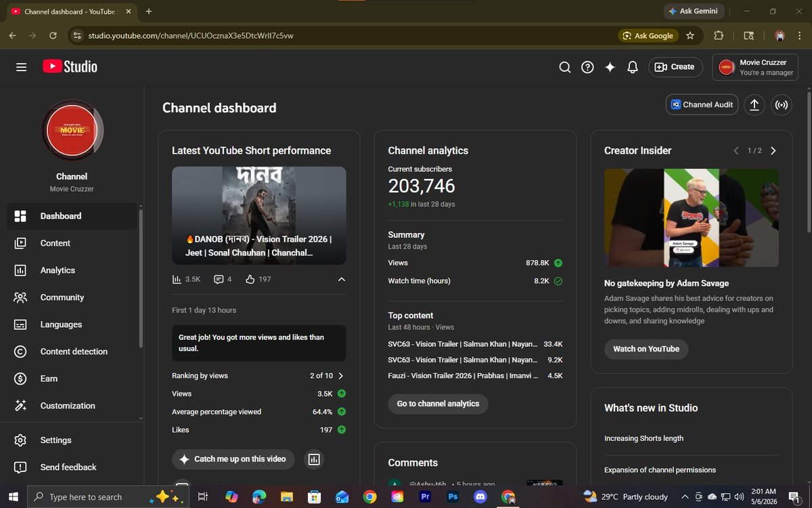Open Community in the sidebar
This screenshot has width=812, height=508.
[x=72, y=297]
